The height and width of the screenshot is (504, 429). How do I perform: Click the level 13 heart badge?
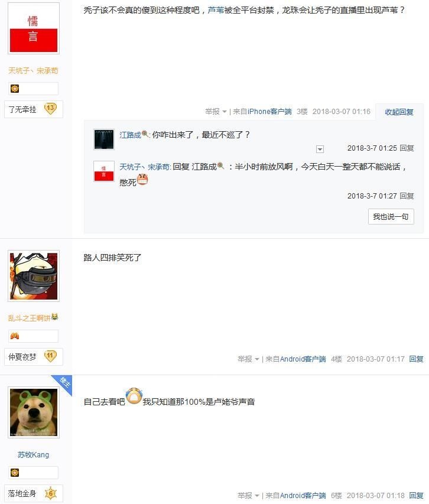(50, 109)
